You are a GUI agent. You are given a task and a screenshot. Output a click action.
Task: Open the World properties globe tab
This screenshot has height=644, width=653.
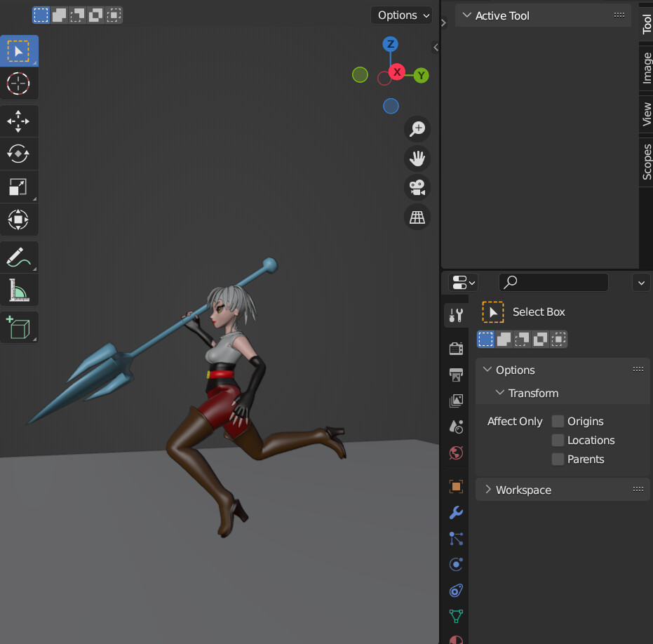coord(455,453)
